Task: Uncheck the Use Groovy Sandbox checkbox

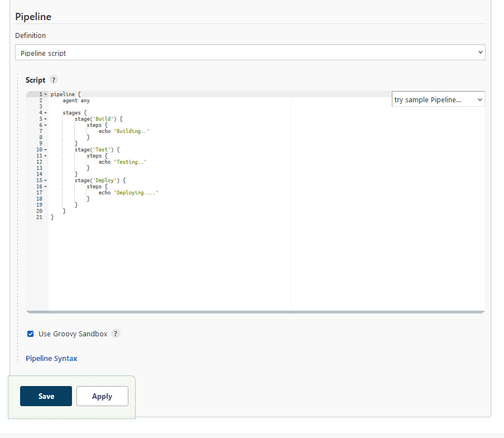Action: click(x=31, y=334)
